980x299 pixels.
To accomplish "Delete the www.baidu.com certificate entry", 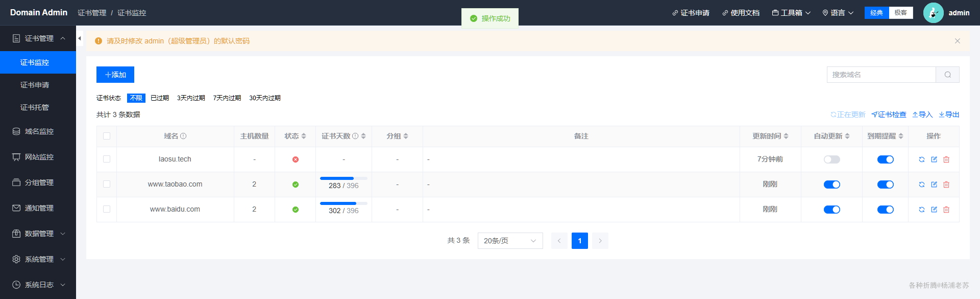I will tap(946, 210).
